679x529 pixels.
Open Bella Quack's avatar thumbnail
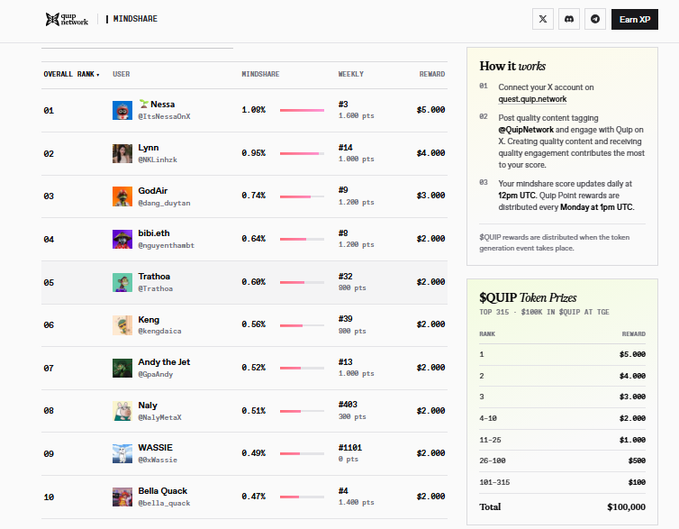(x=122, y=497)
